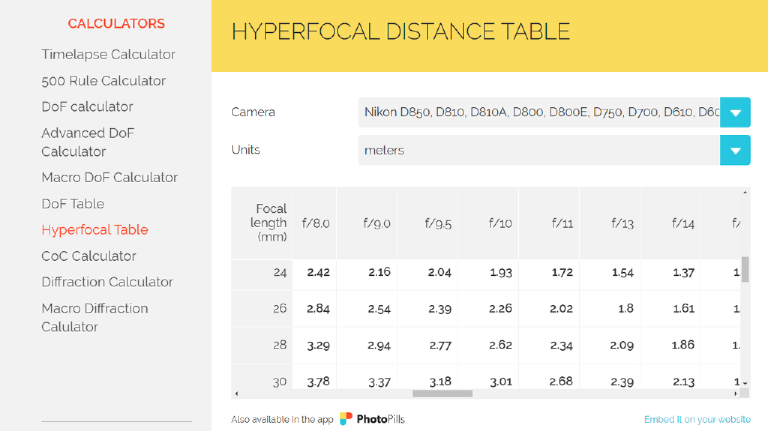768x431 pixels.
Task: Expand the Units dropdown arrow
Action: pyautogui.click(x=735, y=150)
